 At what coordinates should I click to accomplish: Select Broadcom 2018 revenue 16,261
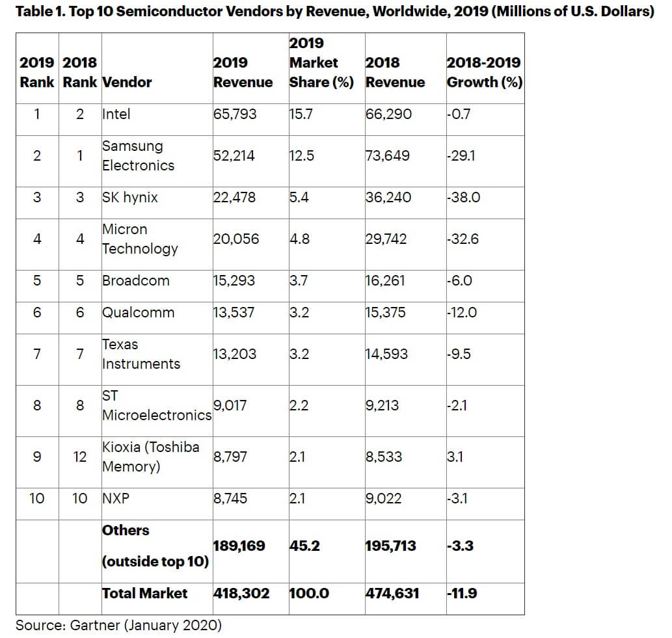point(385,280)
